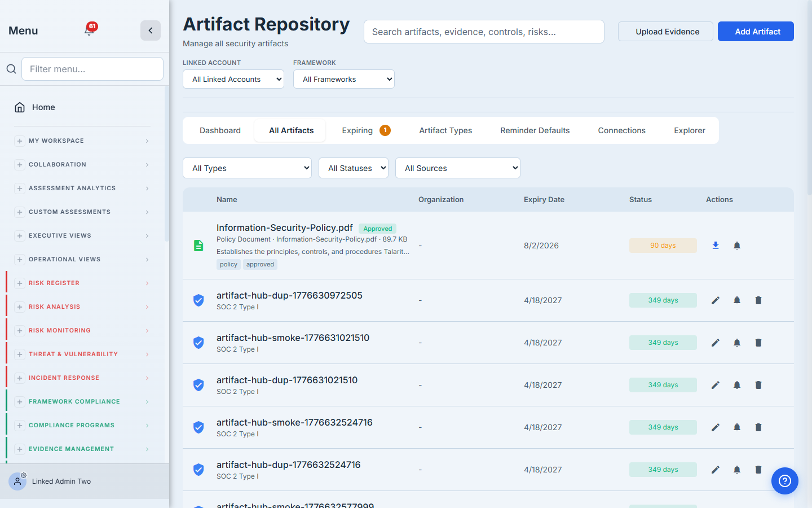This screenshot has width=812, height=508.
Task: Expand the Incident Response menu section
Action: [x=82, y=378]
